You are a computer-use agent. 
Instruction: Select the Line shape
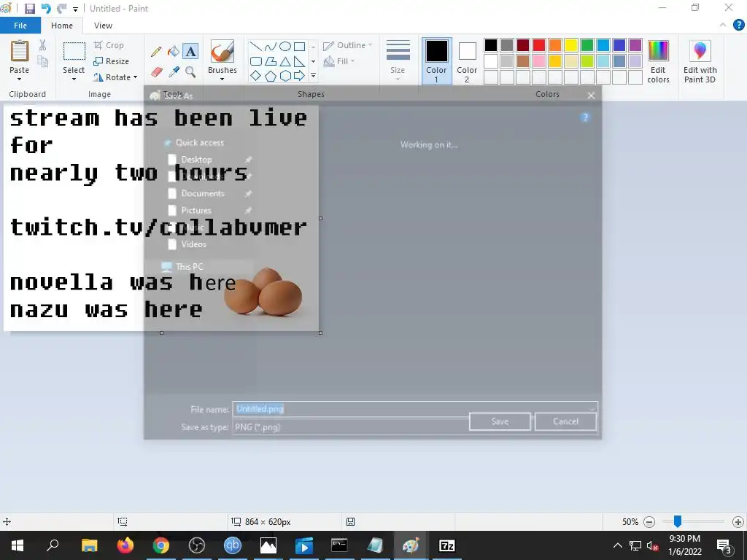pos(256,47)
